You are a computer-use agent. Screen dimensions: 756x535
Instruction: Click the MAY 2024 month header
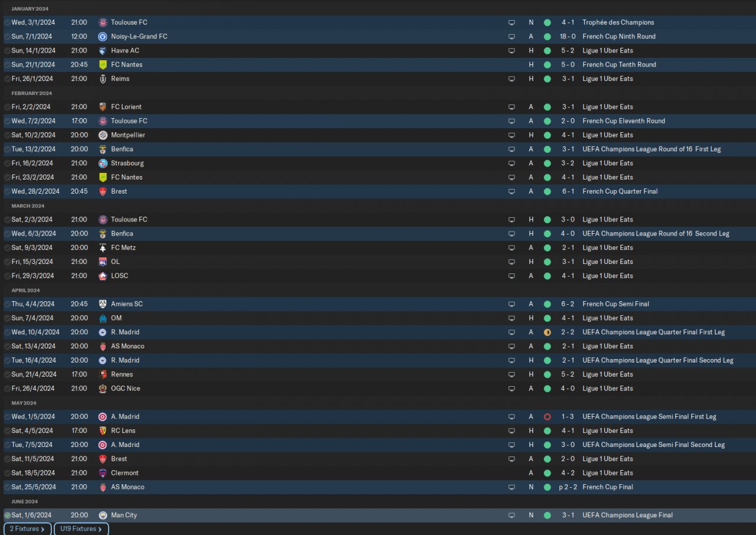pos(24,403)
